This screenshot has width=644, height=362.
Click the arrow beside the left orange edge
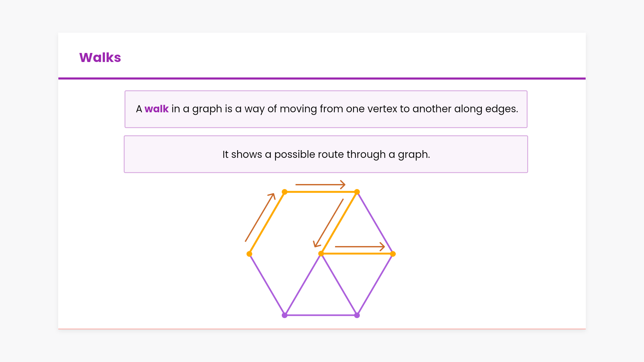coord(260,217)
